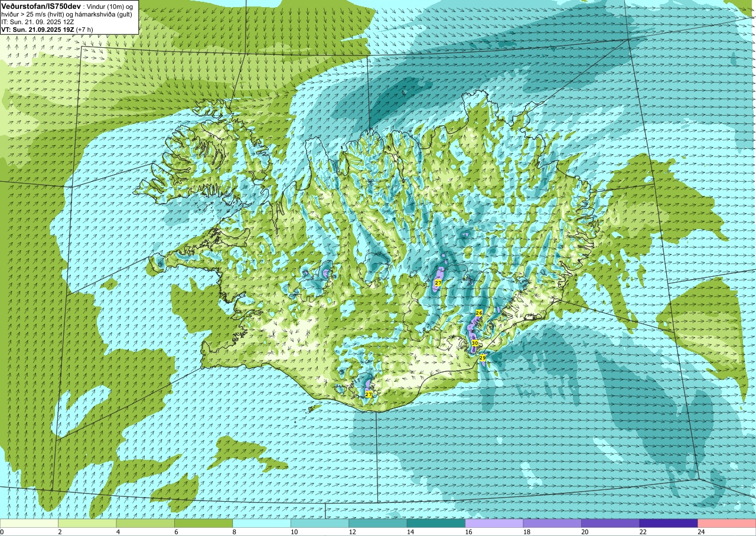Click the legend scale number 8
Screen dimensions: 756x536
click(234, 532)
